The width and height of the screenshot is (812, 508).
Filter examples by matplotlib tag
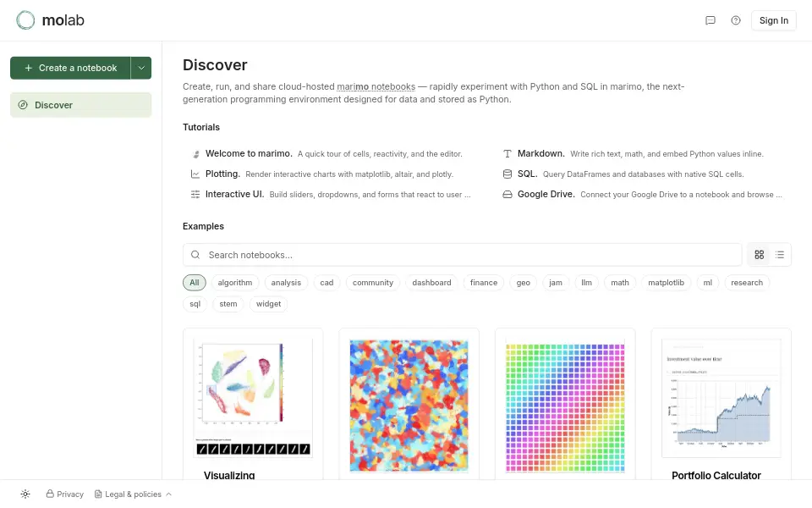click(x=666, y=283)
